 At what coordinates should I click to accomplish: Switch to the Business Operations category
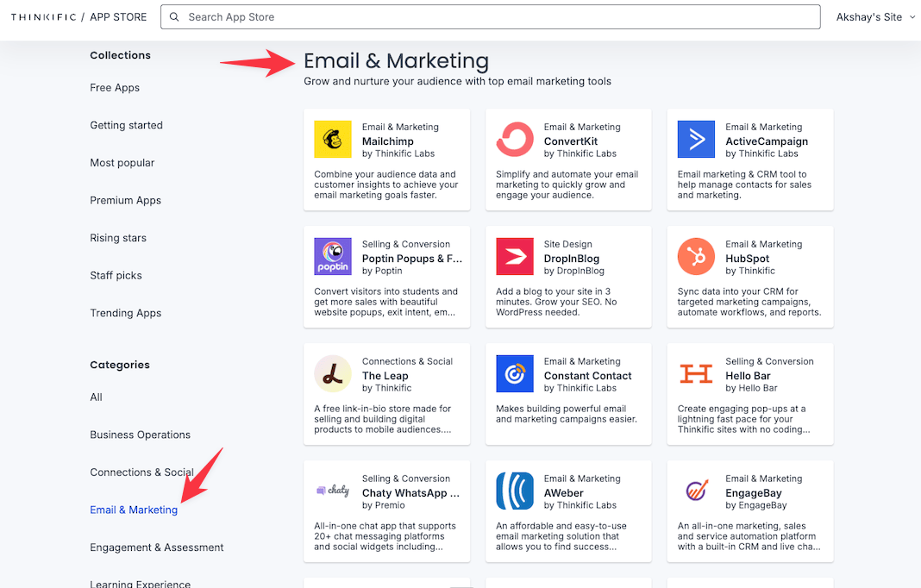click(x=140, y=435)
